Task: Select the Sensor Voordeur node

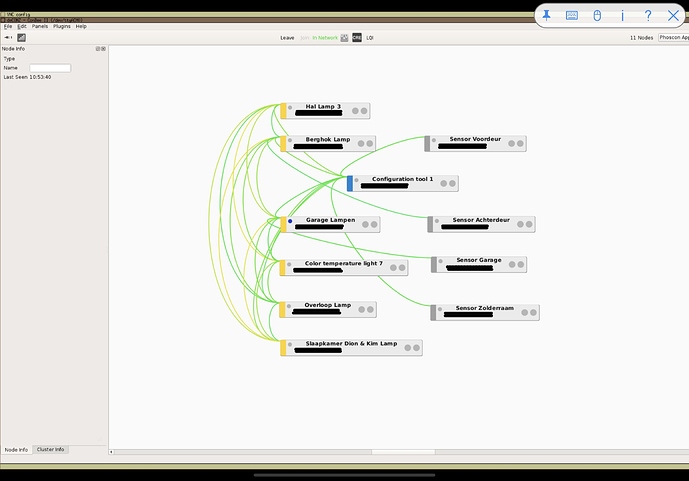Action: click(475, 144)
